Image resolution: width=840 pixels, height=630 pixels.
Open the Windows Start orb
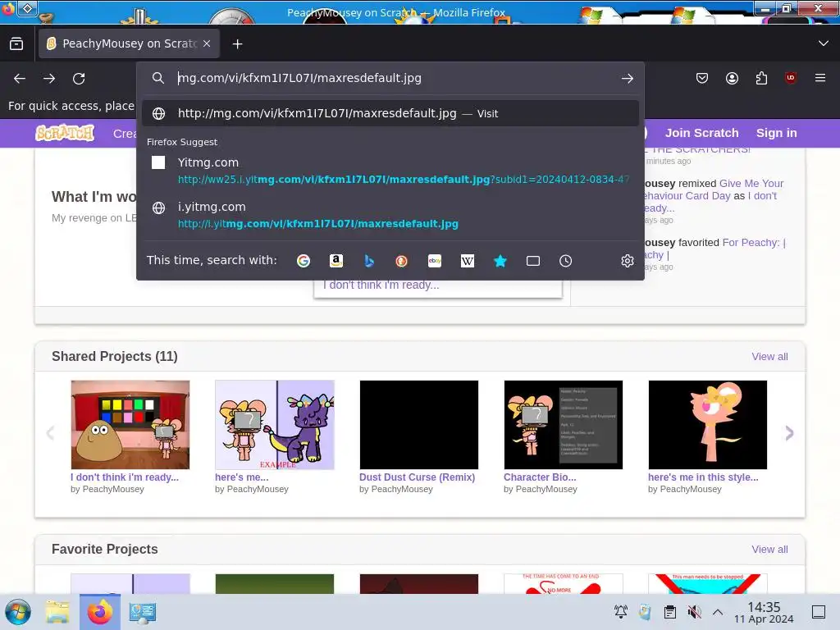(18, 612)
